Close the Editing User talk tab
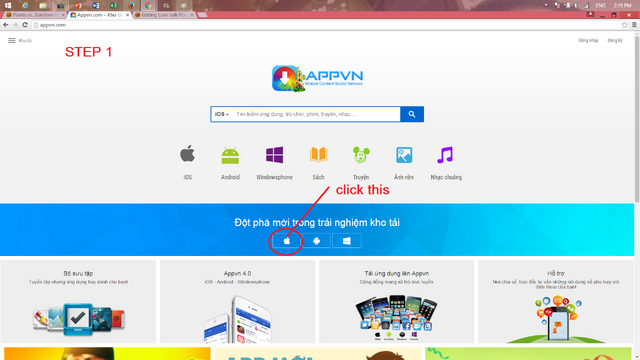The image size is (640, 360). 192,15
